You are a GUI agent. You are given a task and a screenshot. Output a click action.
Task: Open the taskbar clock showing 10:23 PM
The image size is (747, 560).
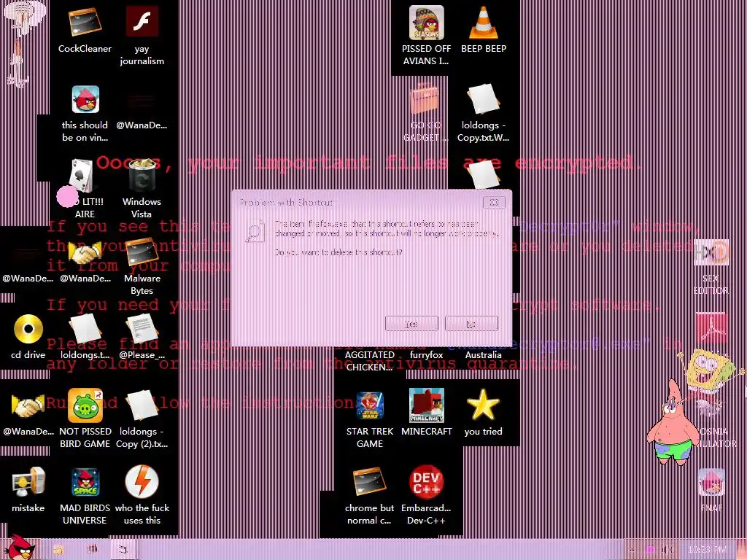pyautogui.click(x=708, y=550)
